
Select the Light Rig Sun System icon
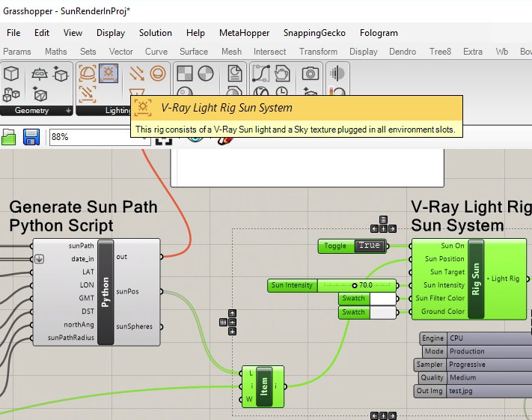coord(108,73)
